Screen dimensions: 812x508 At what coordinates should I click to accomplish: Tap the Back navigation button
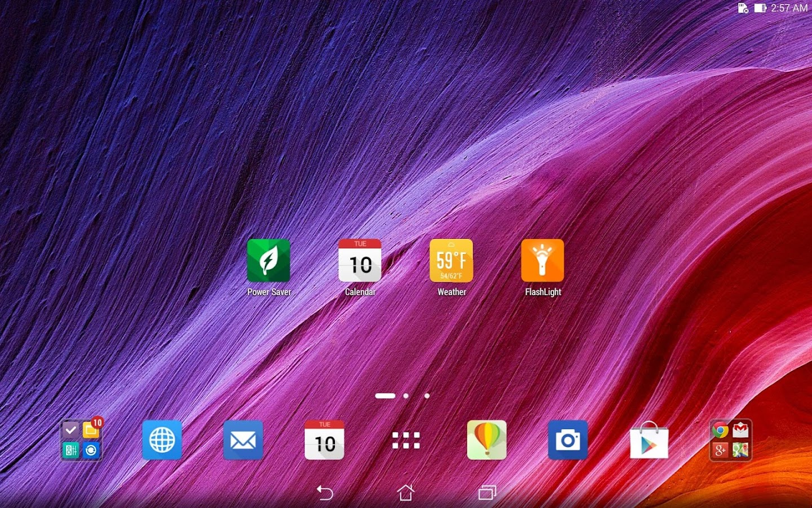[325, 493]
